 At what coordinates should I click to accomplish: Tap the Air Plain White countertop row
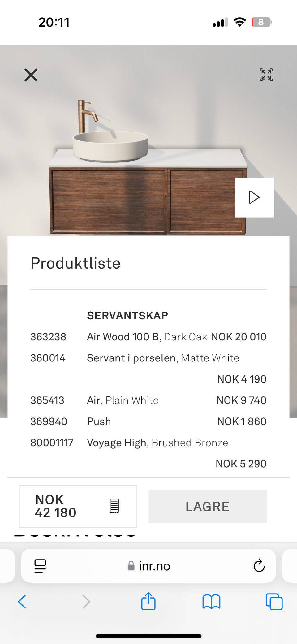pyautogui.click(x=148, y=400)
